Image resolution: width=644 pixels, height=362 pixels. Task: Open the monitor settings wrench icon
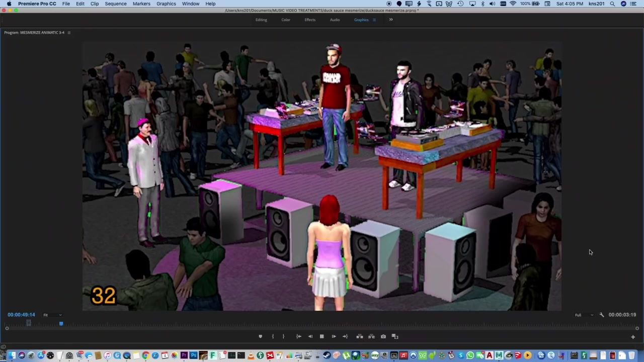602,315
